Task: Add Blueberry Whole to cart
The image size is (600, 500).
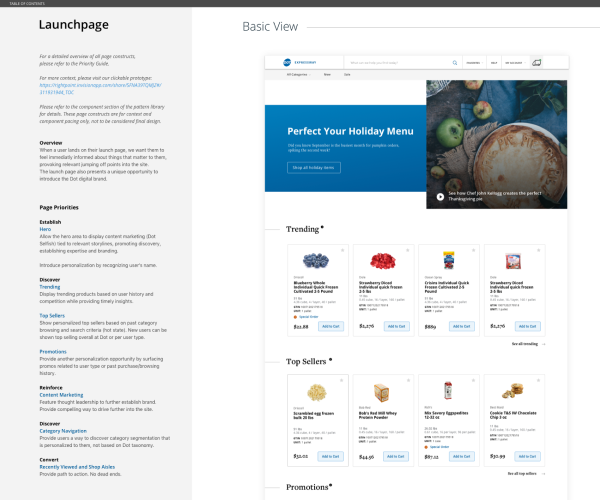Action: [331, 326]
